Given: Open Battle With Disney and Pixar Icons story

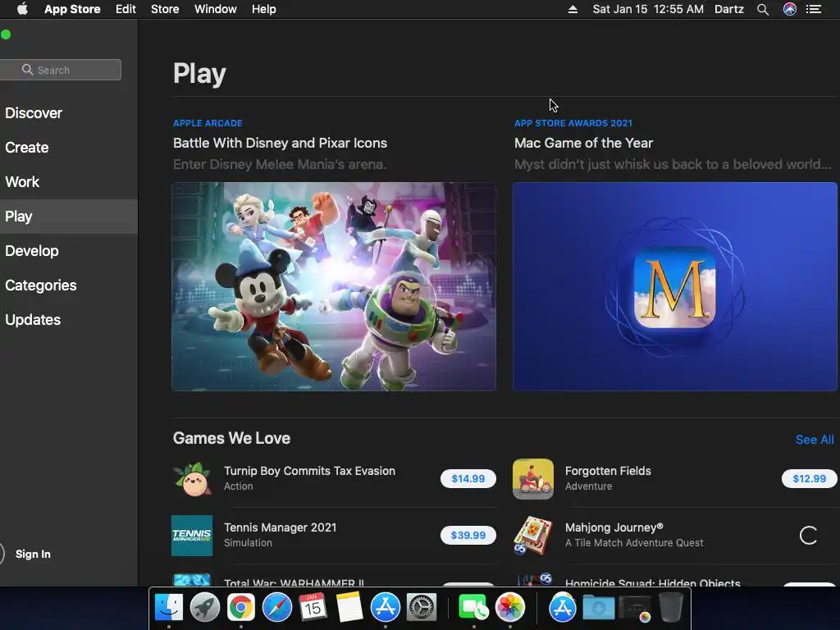Looking at the screenshot, I should tap(281, 143).
